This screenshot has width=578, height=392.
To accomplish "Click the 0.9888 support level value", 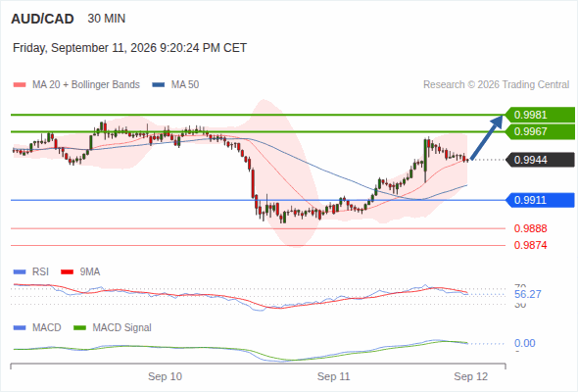I will click(530, 228).
